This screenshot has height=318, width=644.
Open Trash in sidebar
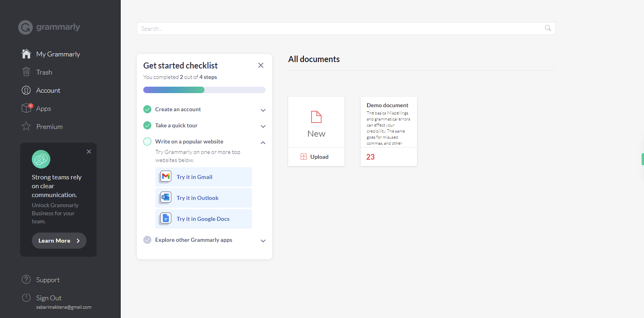pyautogui.click(x=44, y=72)
